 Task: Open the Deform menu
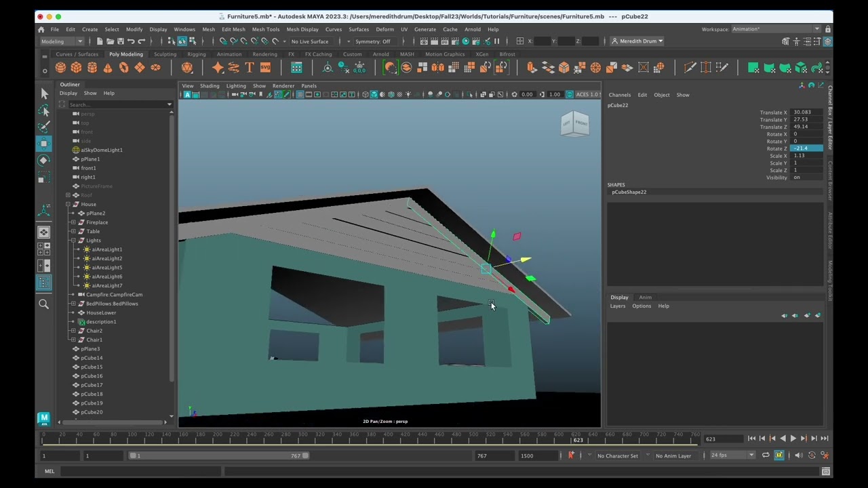[x=384, y=29]
